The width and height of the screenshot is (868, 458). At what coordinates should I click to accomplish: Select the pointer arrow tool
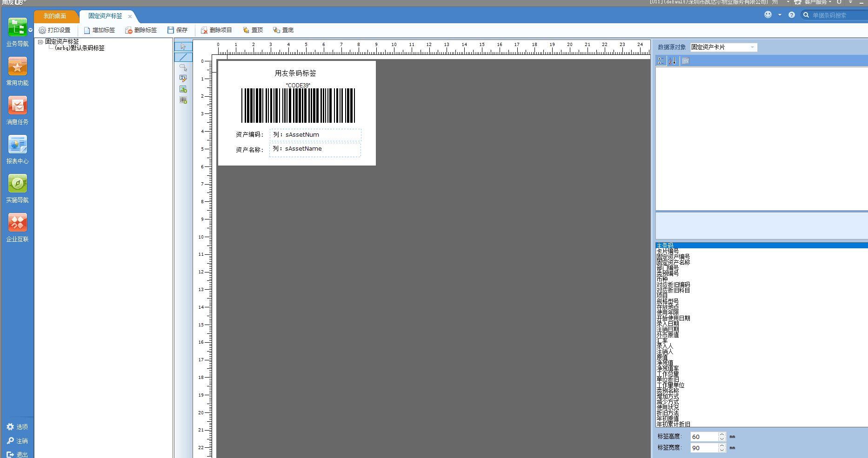tap(183, 46)
